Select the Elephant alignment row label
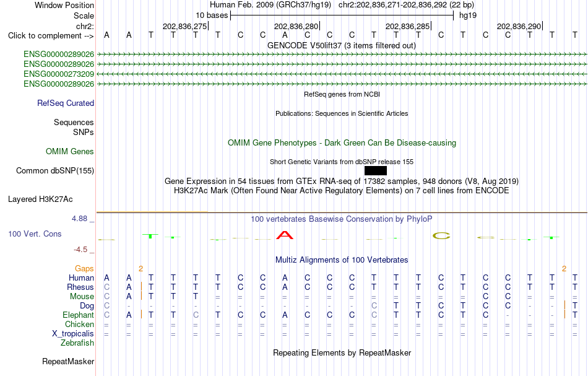 [78, 315]
